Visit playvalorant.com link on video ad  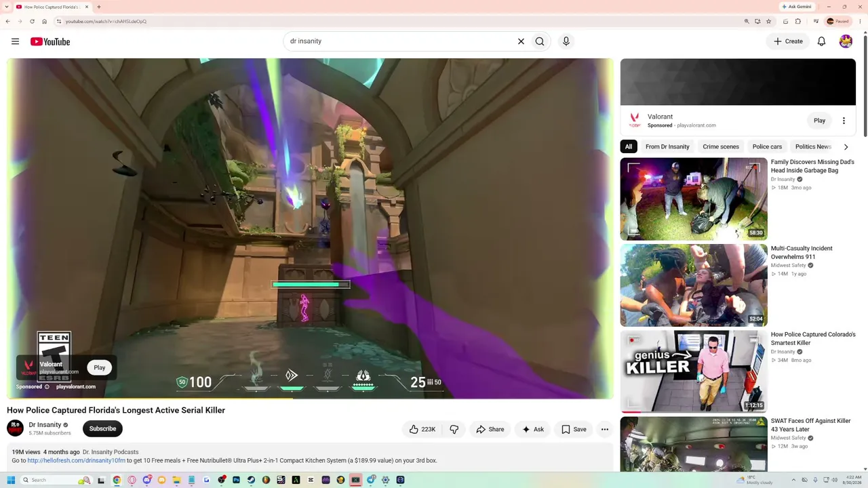76,387
